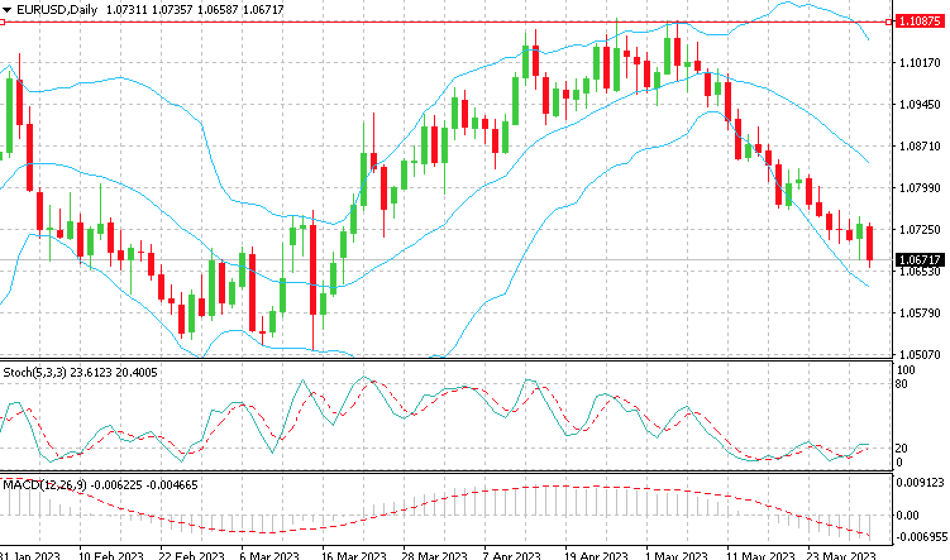Click the 1.07990 price axis label
Viewport: 950px width, 560px height.
[x=920, y=188]
